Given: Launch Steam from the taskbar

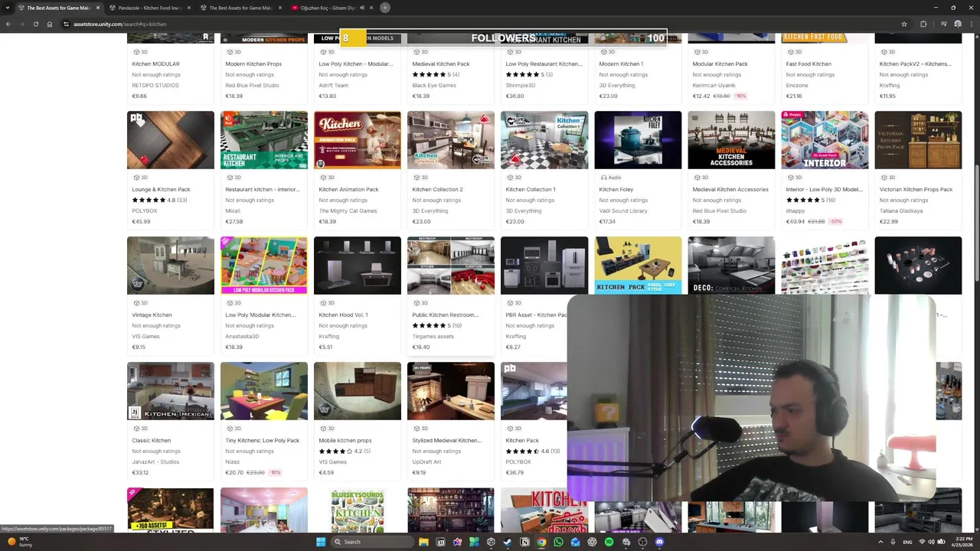Looking at the screenshot, I should pos(508,542).
